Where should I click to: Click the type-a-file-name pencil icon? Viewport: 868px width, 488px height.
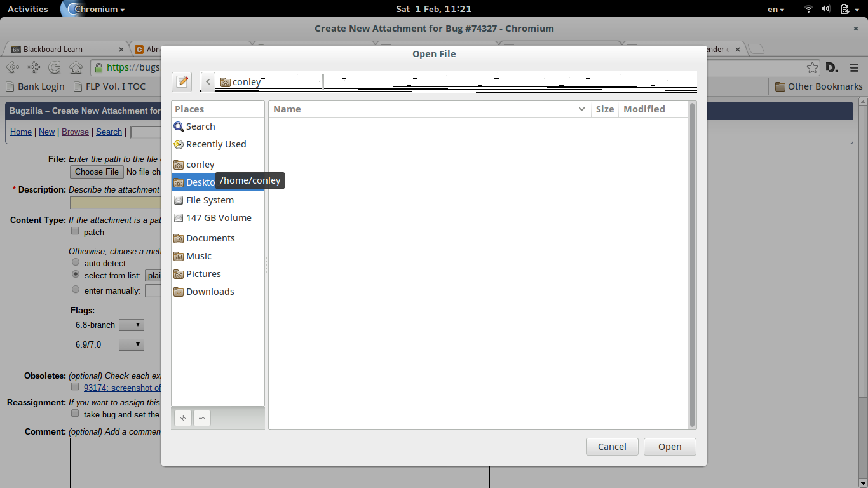point(182,81)
